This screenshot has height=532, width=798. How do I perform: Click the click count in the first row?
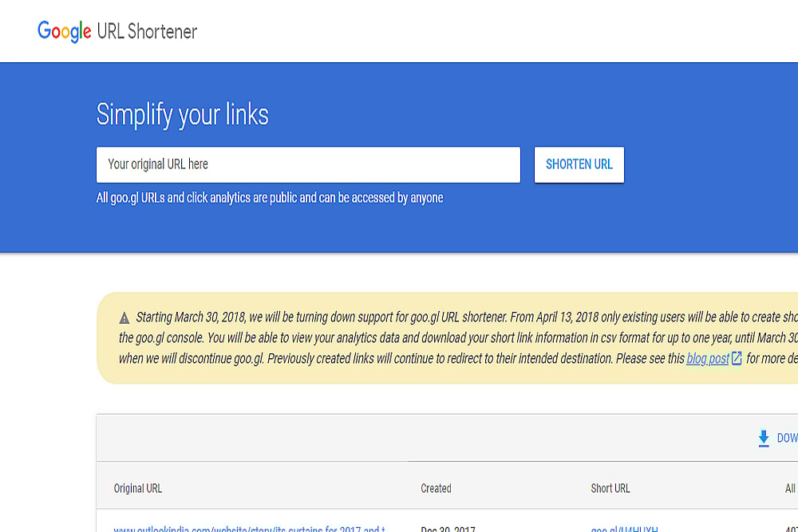point(790,528)
